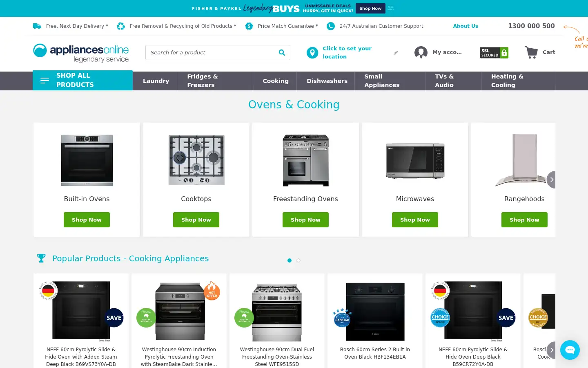This screenshot has height=368, width=588.
Task: Click '24/7 Australian Customer Support' text
Action: pos(381,26)
